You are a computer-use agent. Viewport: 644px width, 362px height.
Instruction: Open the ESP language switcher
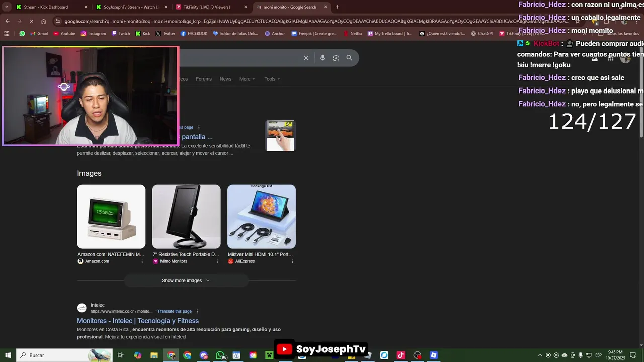[x=598, y=355]
